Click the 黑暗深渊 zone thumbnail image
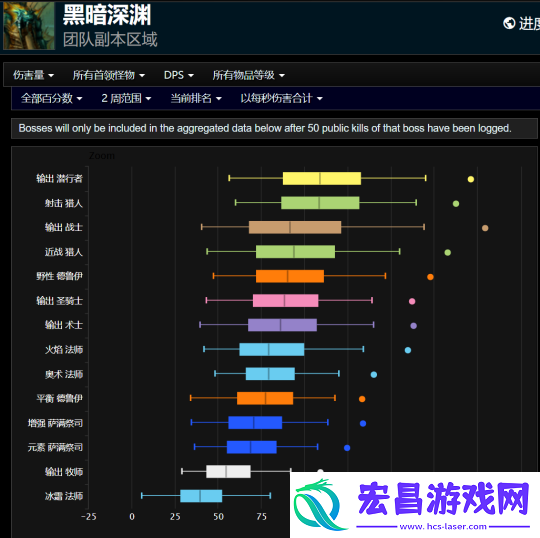 (29, 25)
